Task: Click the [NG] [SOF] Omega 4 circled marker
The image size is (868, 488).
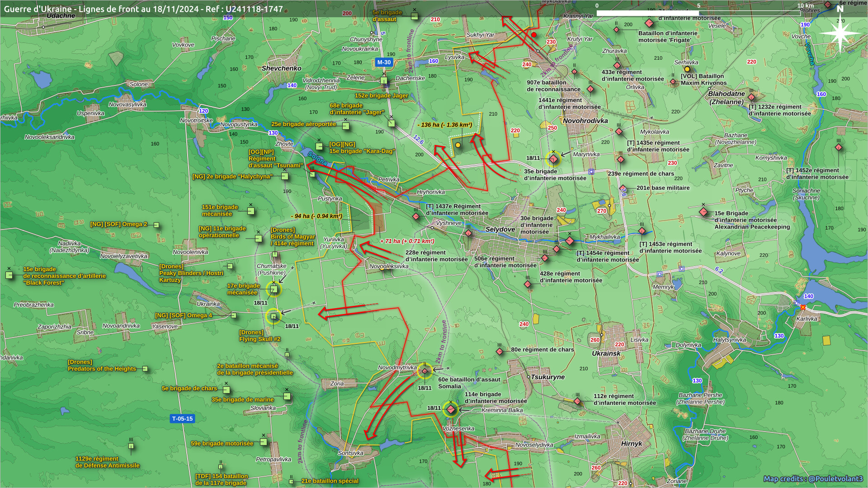Action: 273,316
